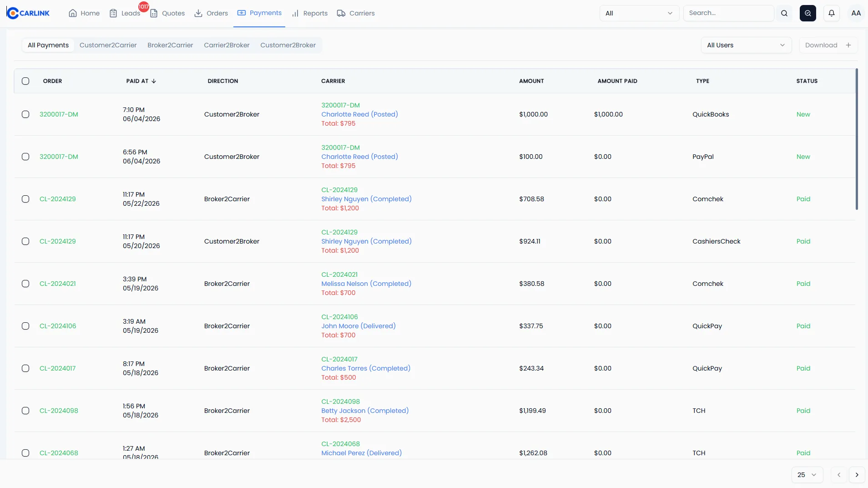The height and width of the screenshot is (488, 868).
Task: Select the 6:56 PM 3200017-DM row checkbox
Action: (25, 157)
